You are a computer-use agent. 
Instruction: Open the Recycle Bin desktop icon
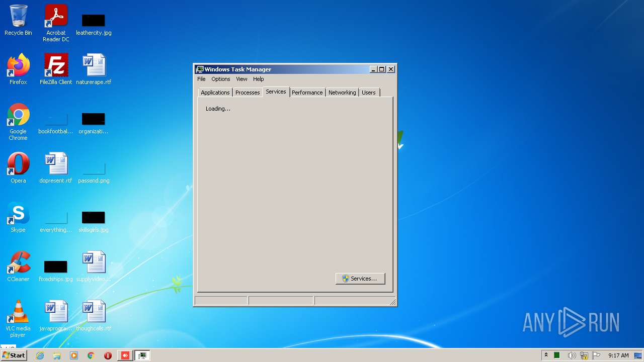tap(18, 20)
